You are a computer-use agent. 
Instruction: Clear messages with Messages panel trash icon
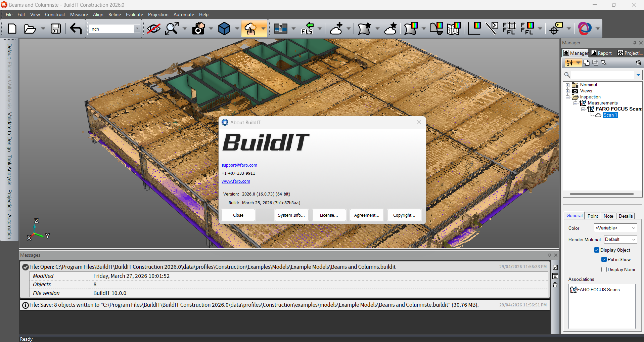tap(555, 285)
